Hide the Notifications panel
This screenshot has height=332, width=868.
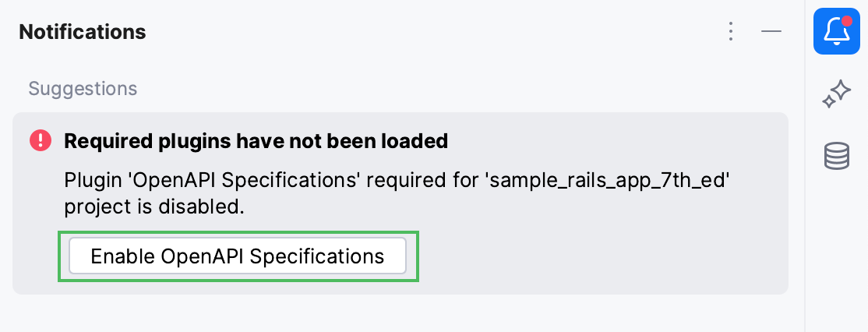pos(771,31)
